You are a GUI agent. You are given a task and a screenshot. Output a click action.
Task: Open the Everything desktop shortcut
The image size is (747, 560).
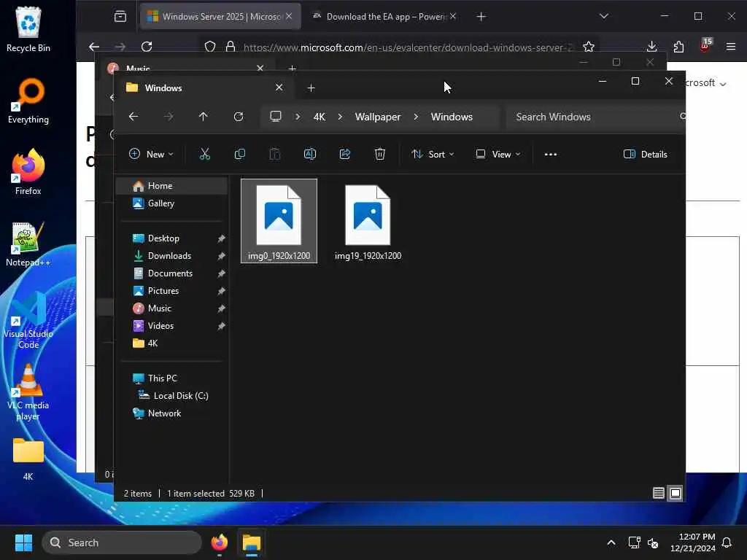tap(28, 101)
